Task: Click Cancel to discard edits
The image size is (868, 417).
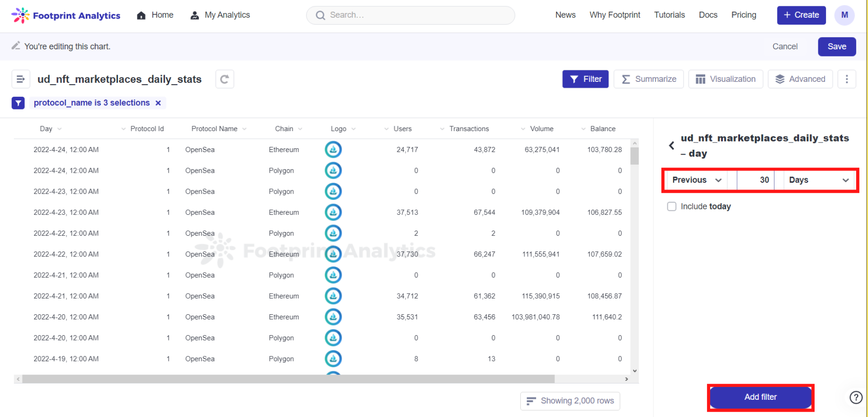Action: 785,47
